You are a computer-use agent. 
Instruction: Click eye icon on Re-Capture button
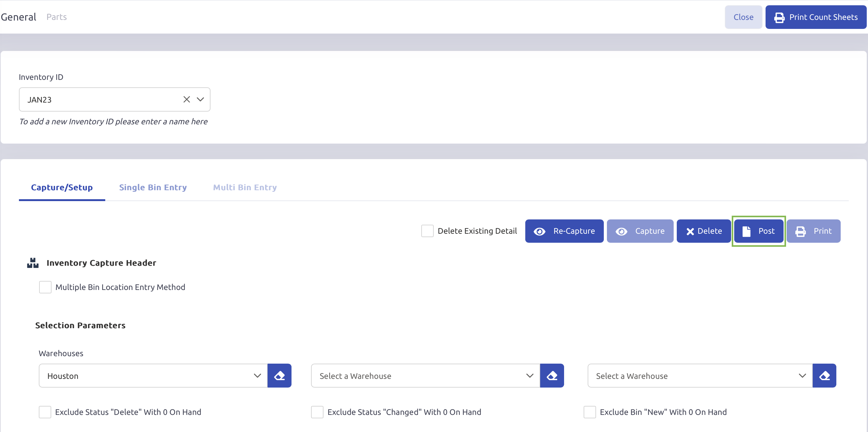pos(539,231)
